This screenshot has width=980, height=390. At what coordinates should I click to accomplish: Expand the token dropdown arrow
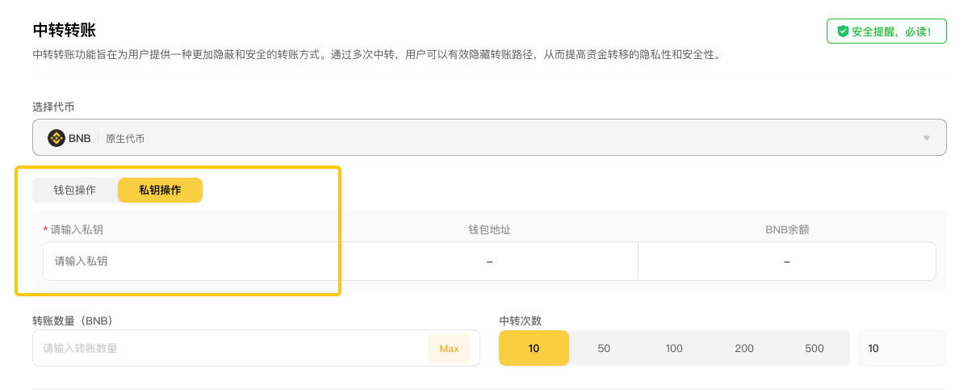(926, 138)
